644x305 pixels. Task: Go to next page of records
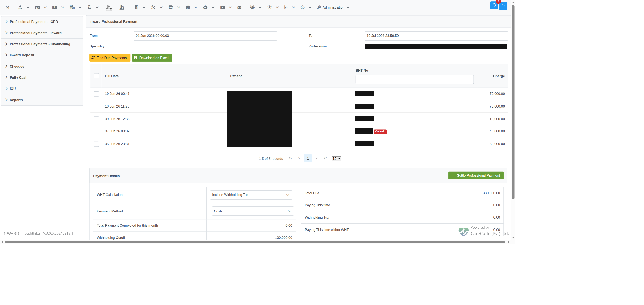317,158
